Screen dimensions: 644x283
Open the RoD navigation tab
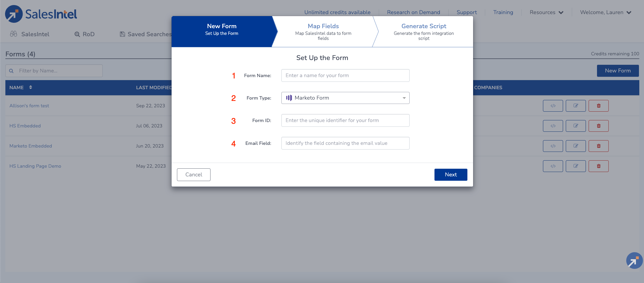(84, 34)
